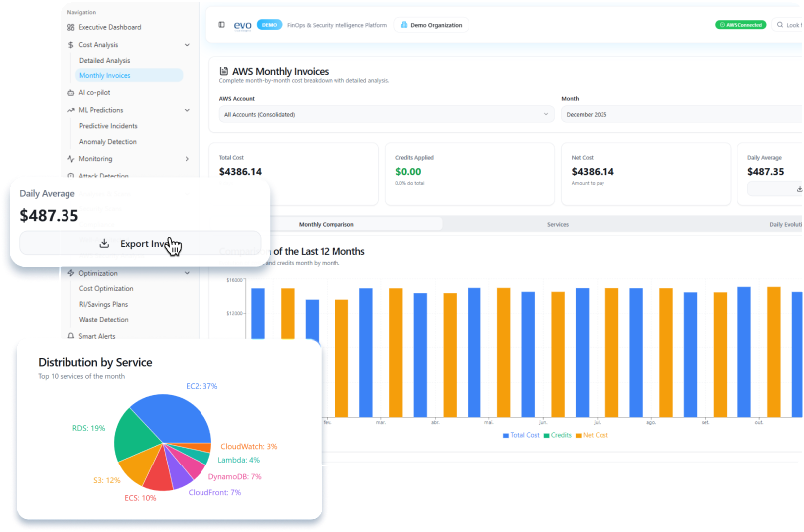Open RI/Savings Plans page
Viewport: 804px width, 532px height.
pyautogui.click(x=103, y=304)
